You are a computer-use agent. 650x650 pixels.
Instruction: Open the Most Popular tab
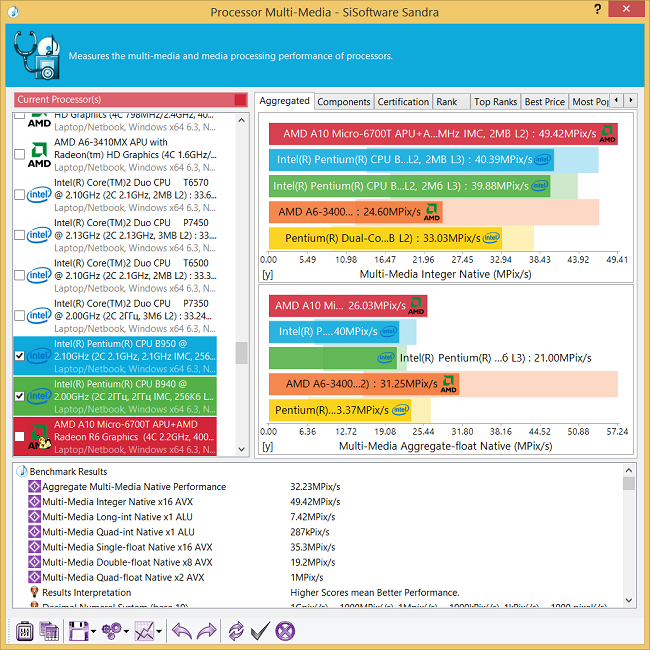[590, 102]
